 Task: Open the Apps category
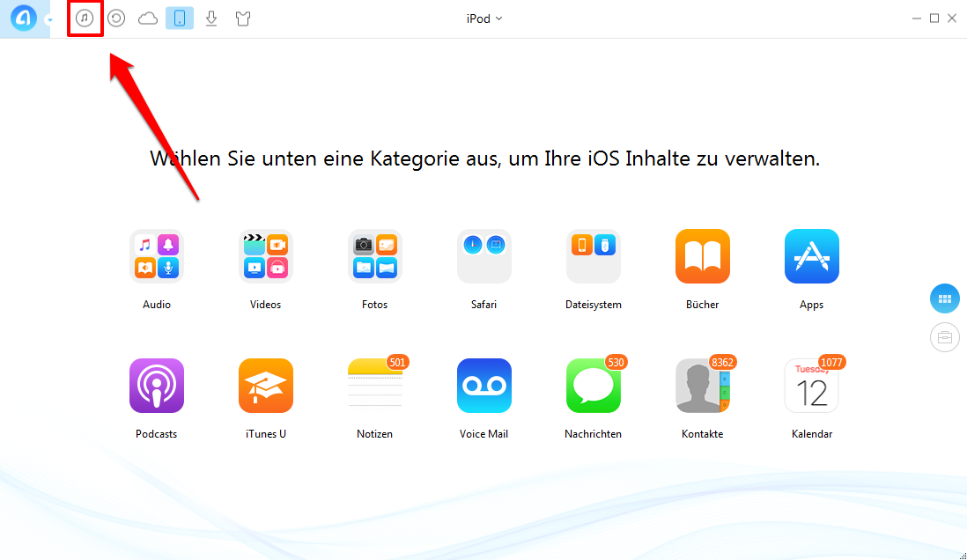coord(812,256)
